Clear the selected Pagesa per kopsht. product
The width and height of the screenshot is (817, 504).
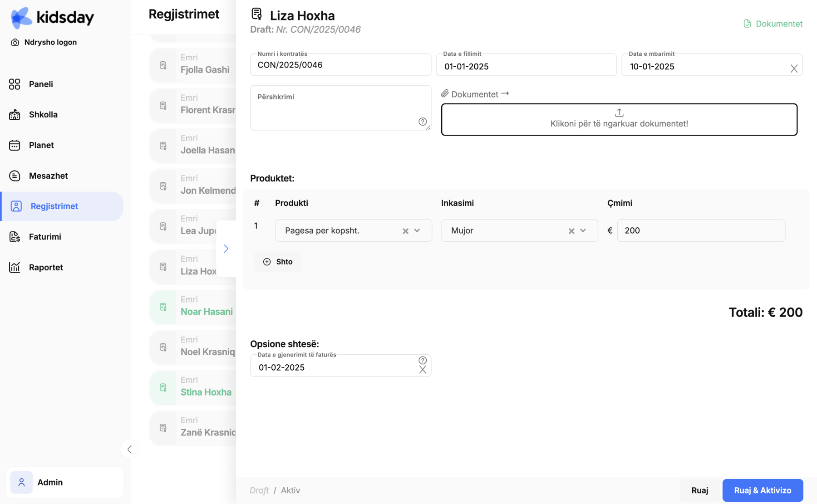point(405,231)
